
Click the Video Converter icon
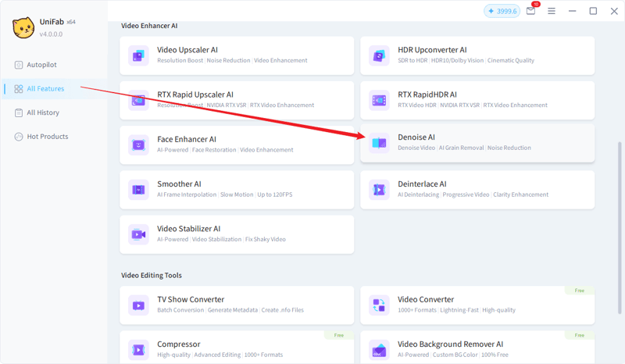pyautogui.click(x=379, y=305)
